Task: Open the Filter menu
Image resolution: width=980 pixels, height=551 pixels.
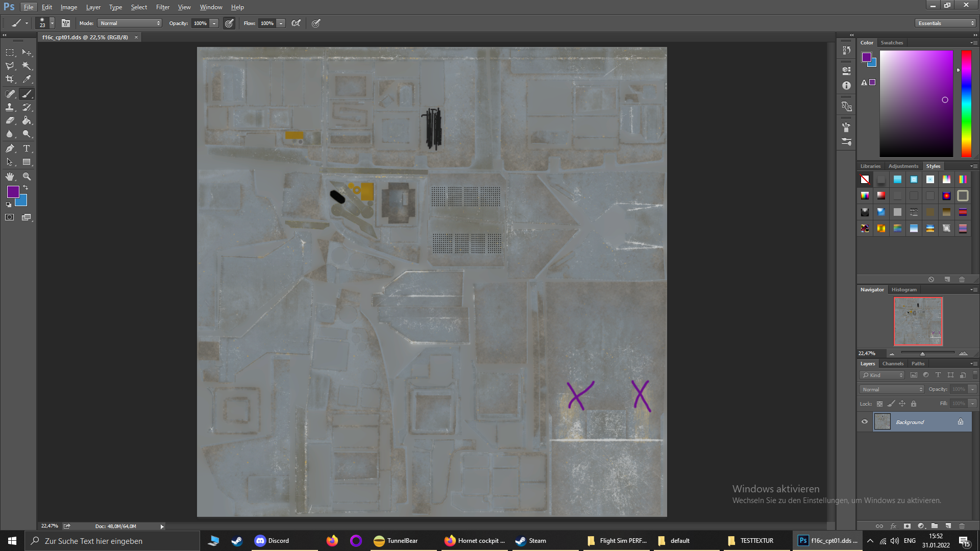Action: pos(163,7)
